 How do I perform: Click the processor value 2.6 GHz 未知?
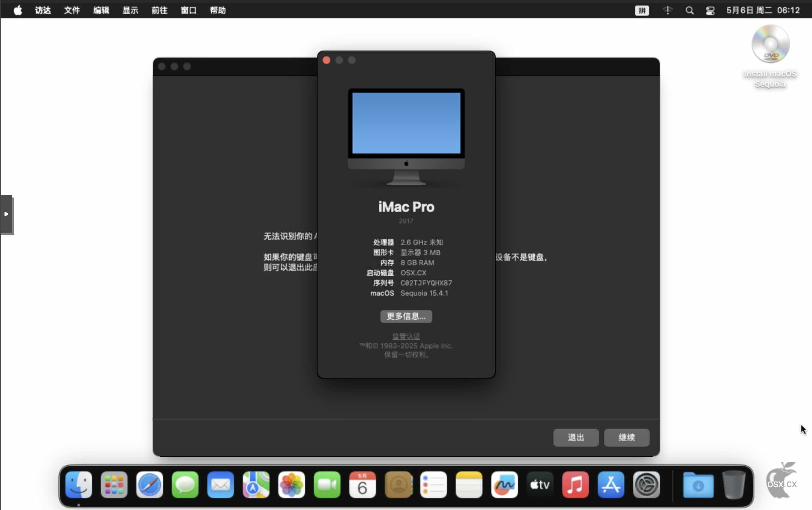[x=422, y=242]
